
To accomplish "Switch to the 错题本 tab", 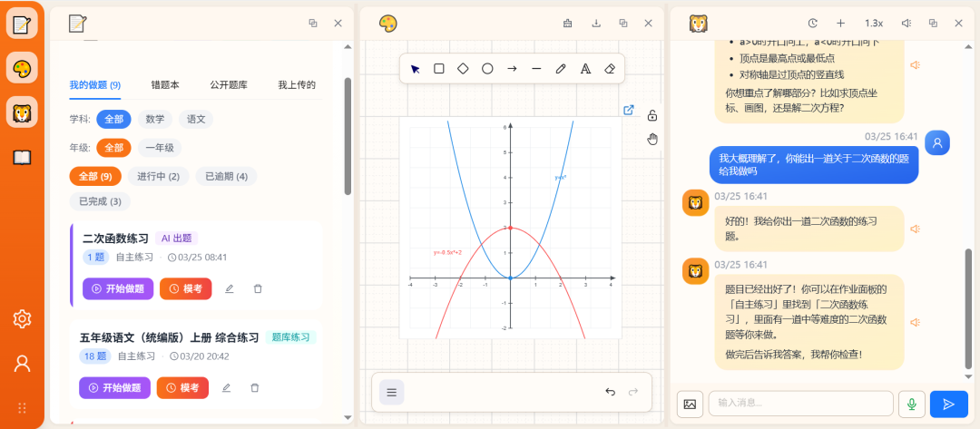I will (x=165, y=85).
